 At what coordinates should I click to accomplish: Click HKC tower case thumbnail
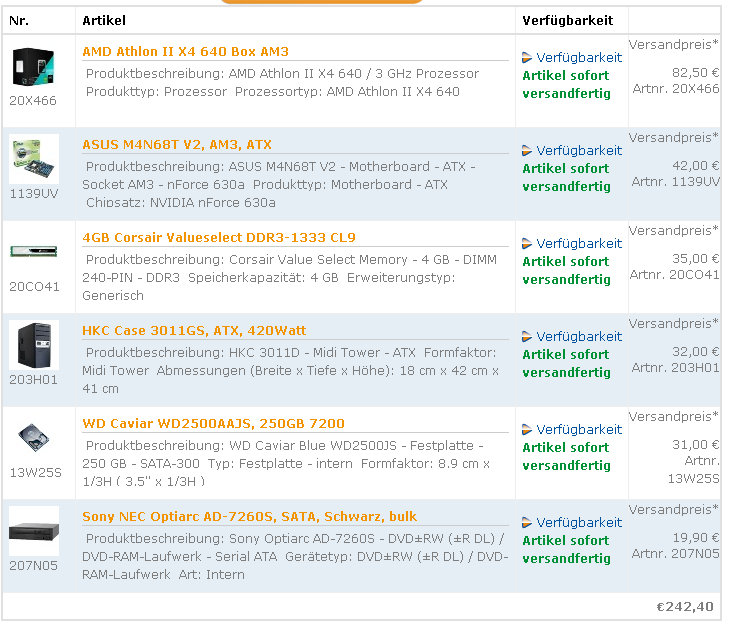(34, 345)
